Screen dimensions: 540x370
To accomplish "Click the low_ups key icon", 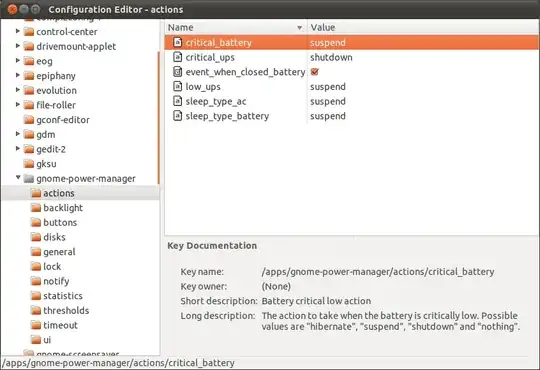I will click(x=177, y=86).
